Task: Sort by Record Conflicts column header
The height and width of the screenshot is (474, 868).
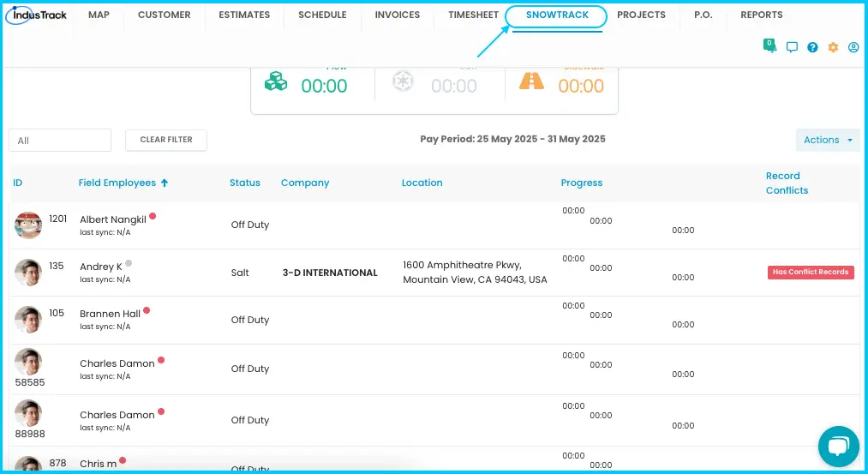Action: (x=787, y=183)
